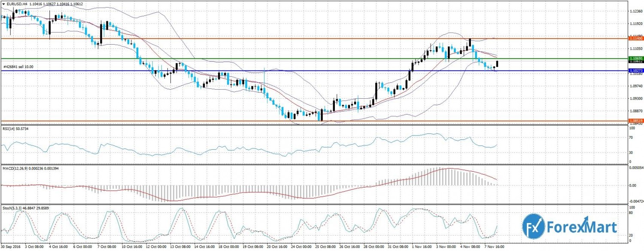Image resolution: width=644 pixels, height=251 pixels.
Task: Click the 30 Sep 2016 date label
Action: (x=11, y=248)
